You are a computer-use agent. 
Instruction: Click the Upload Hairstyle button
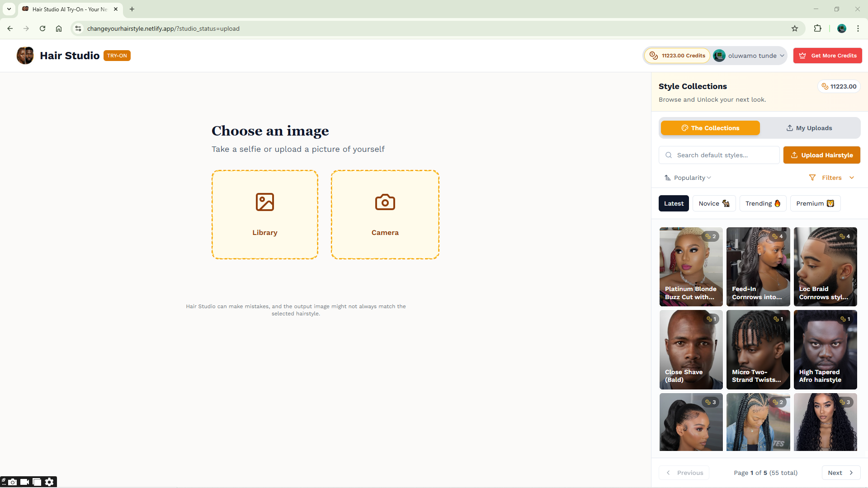(x=821, y=155)
